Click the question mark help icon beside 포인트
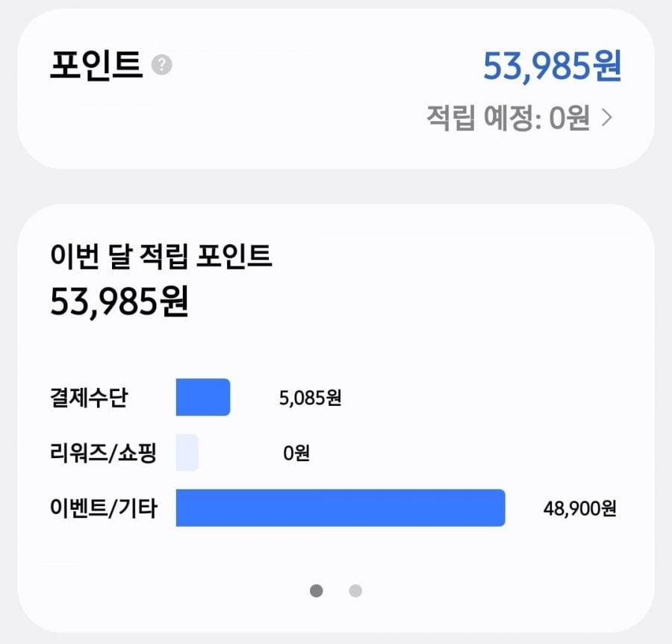672x644 pixels. 161,65
